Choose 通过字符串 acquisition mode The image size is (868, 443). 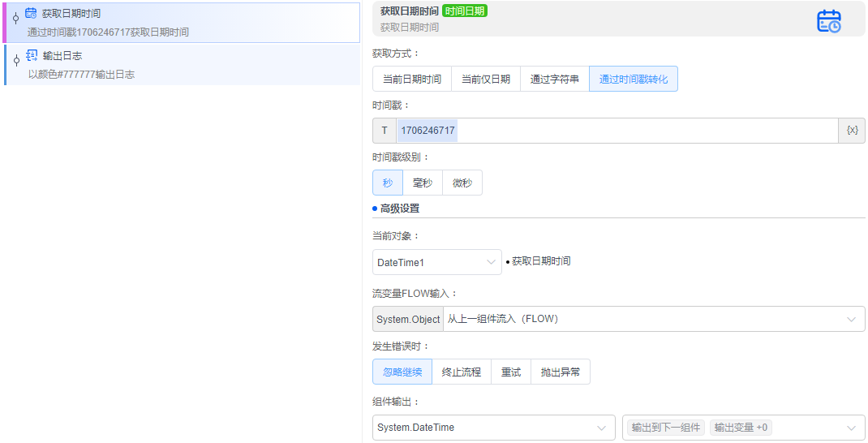[x=555, y=80]
